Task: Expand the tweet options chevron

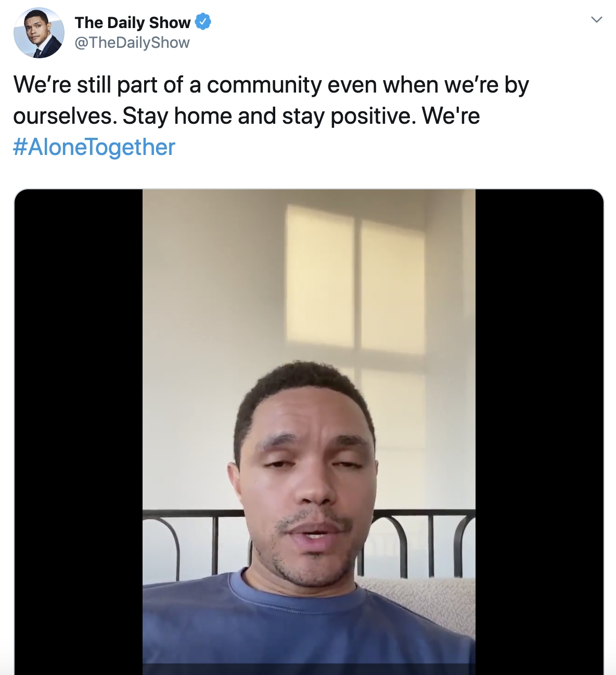Action: tap(597, 20)
